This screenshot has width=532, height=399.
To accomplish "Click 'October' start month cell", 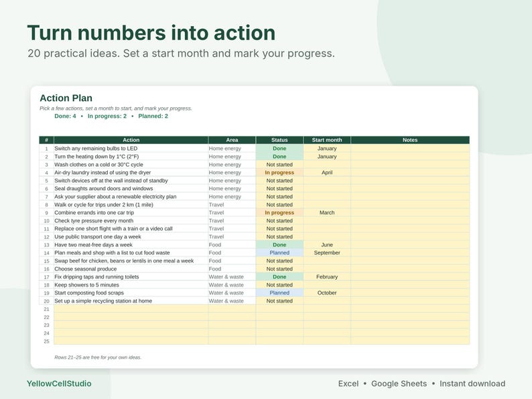I will tap(327, 293).
